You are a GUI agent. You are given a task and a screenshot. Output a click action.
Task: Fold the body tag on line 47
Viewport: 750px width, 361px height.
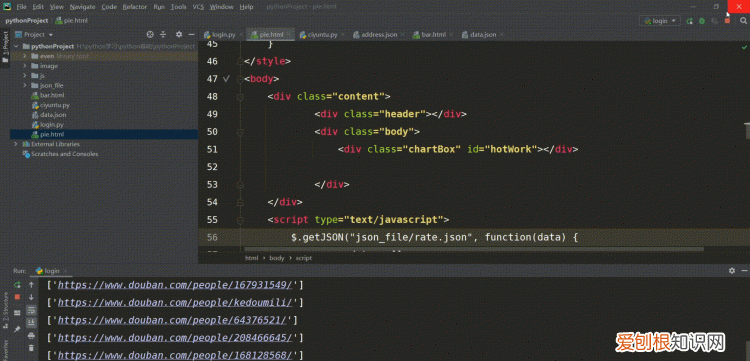241,79
